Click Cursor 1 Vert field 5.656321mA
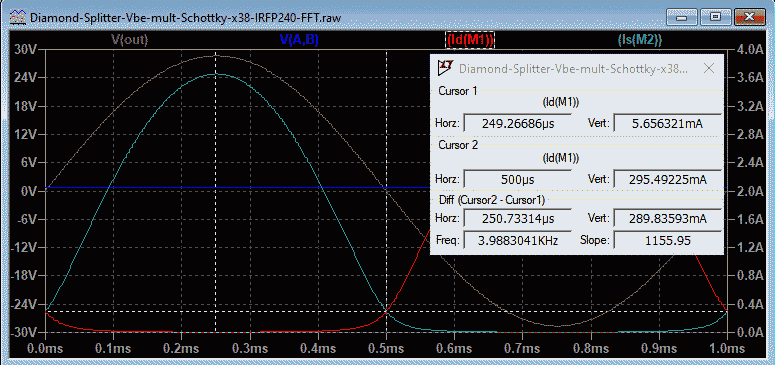This screenshot has width=775, height=365. (667, 124)
